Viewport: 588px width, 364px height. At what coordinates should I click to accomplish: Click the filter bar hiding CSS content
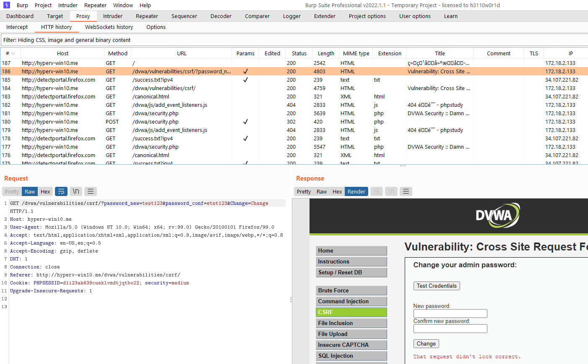tap(294, 40)
